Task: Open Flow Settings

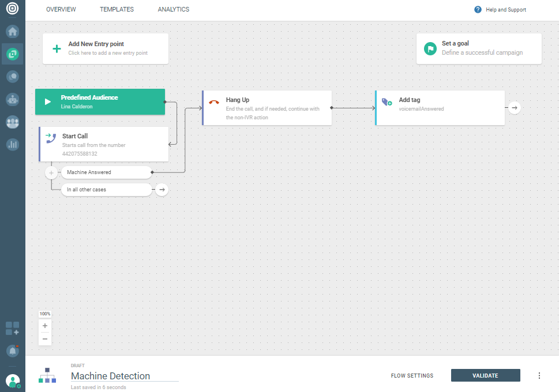Action: 412,376
